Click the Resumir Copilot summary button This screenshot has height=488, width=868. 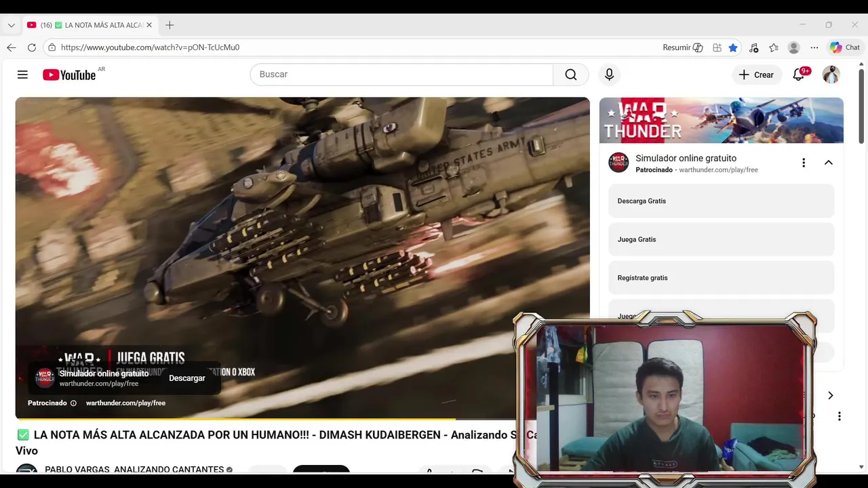[682, 47]
